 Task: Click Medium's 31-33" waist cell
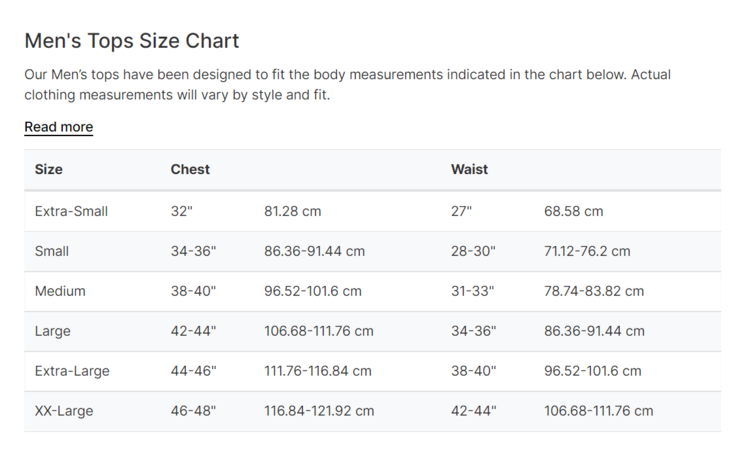coord(473,292)
